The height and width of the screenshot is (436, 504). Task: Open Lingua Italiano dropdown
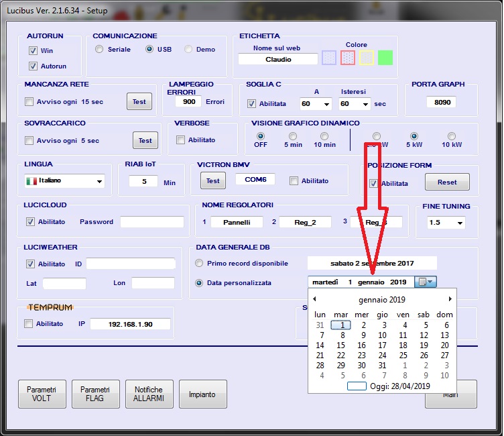64,181
